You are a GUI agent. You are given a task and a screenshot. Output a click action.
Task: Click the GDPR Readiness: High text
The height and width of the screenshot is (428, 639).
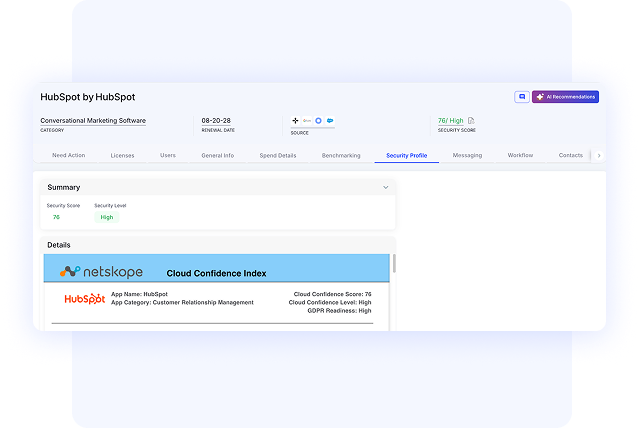339,311
